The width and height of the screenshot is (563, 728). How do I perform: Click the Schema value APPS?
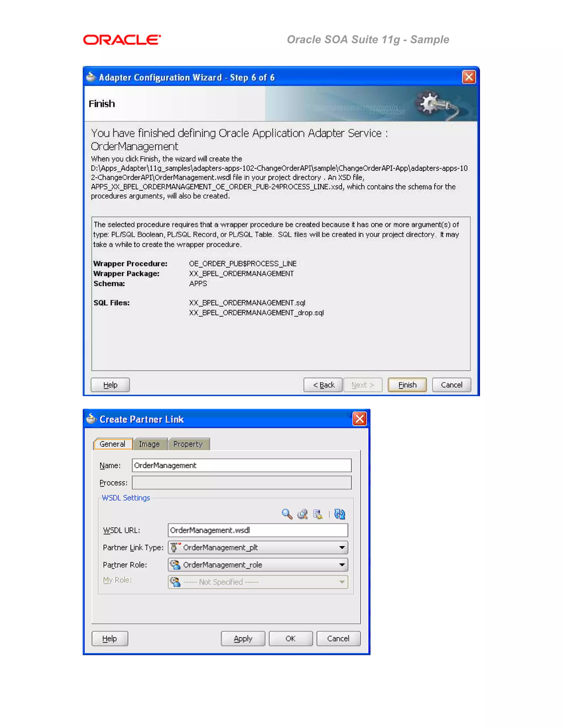pyautogui.click(x=198, y=284)
